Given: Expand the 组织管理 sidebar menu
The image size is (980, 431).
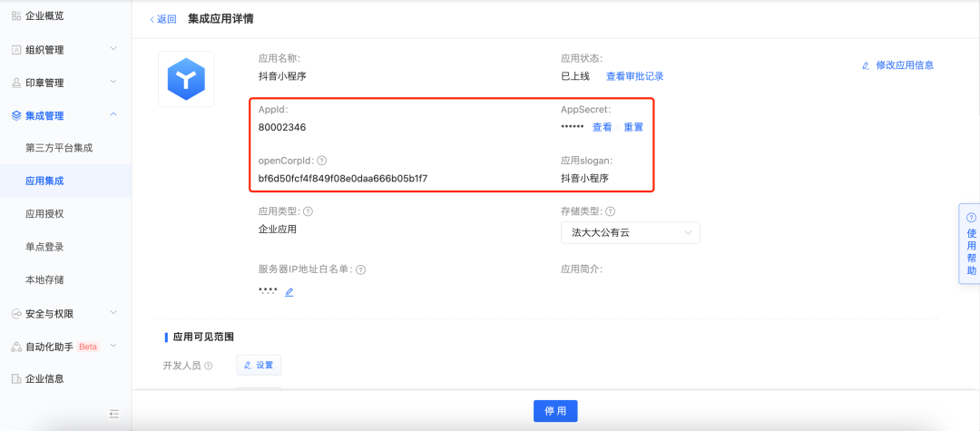Looking at the screenshot, I should point(65,50).
